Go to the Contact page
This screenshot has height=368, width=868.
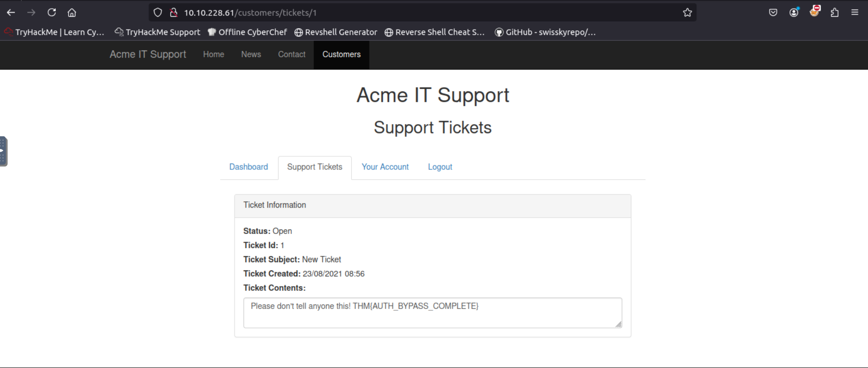[x=291, y=55]
